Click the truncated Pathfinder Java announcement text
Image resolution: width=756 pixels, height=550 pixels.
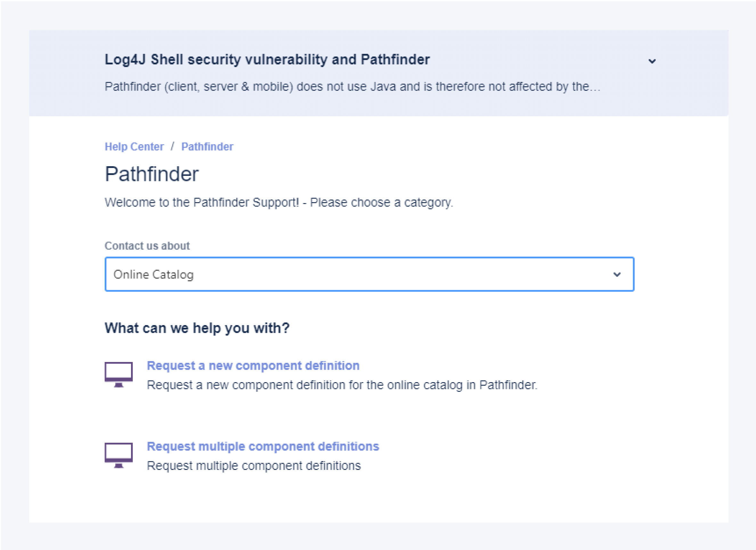click(x=352, y=86)
